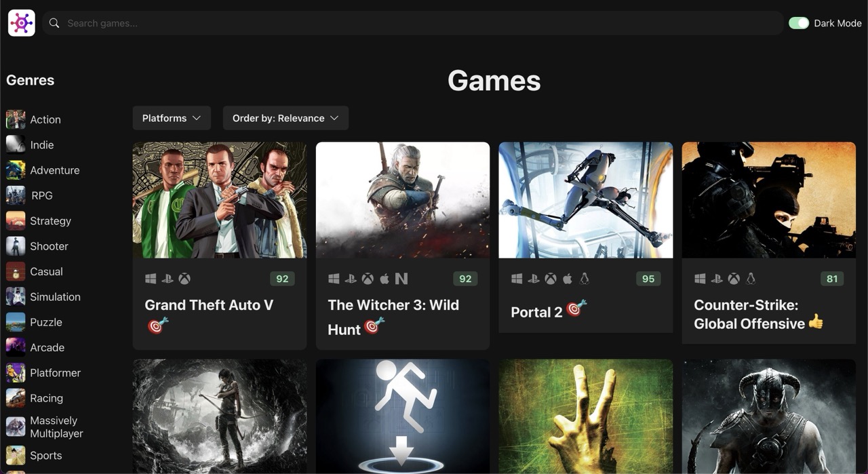Click the 81 score badge on Counter-Strike

click(831, 279)
